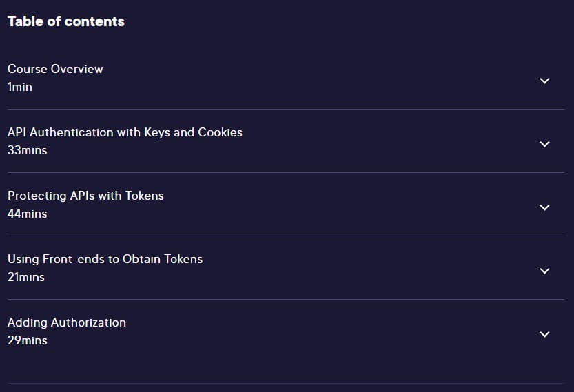Screen dimensions: 574x392
Task: Click the 44mins duration label
Action: [x=28, y=214]
